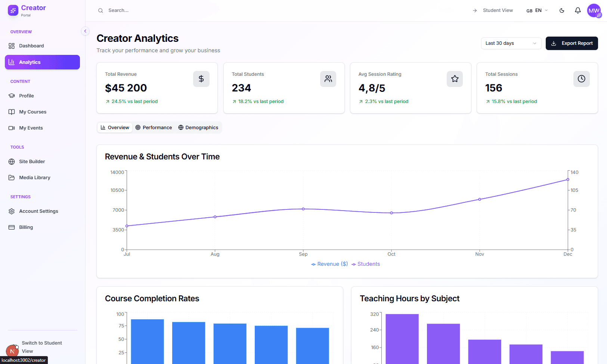Open Site Builder from the sidebar
Image resolution: width=607 pixels, height=364 pixels.
pyautogui.click(x=32, y=162)
